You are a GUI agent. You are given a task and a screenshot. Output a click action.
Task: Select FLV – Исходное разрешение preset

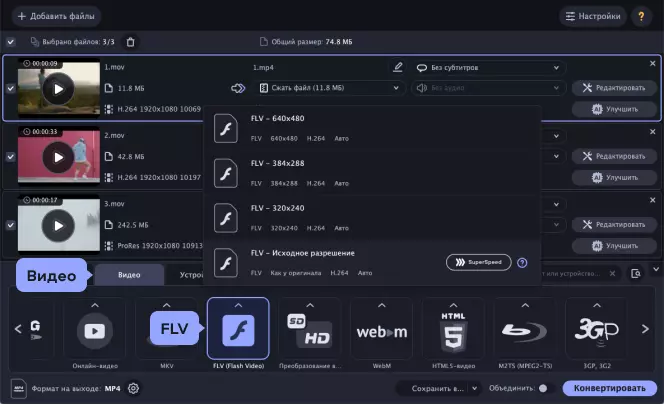tap(372, 263)
